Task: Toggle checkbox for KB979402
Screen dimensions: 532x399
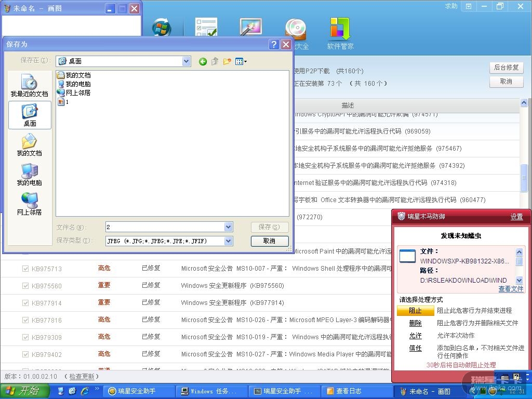Action: pos(25,354)
